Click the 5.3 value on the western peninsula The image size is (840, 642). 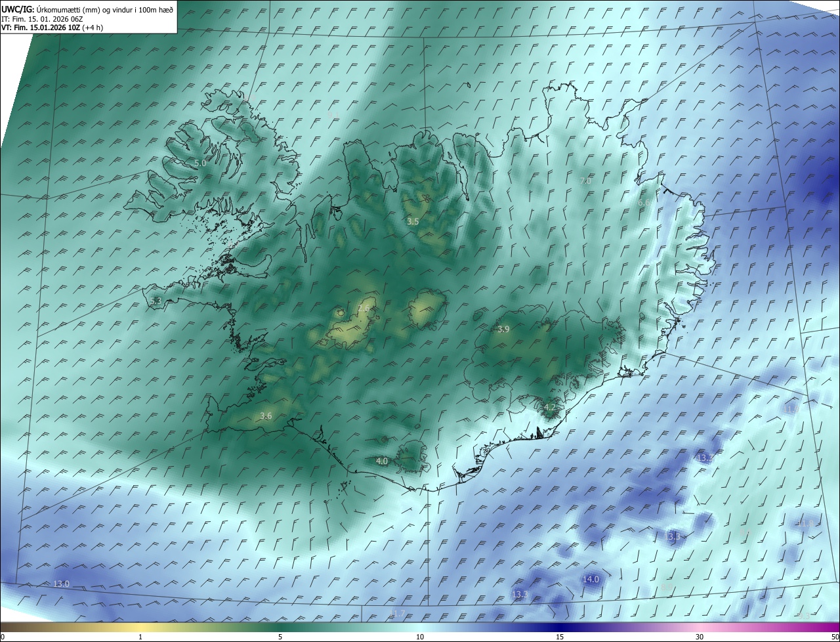(156, 301)
